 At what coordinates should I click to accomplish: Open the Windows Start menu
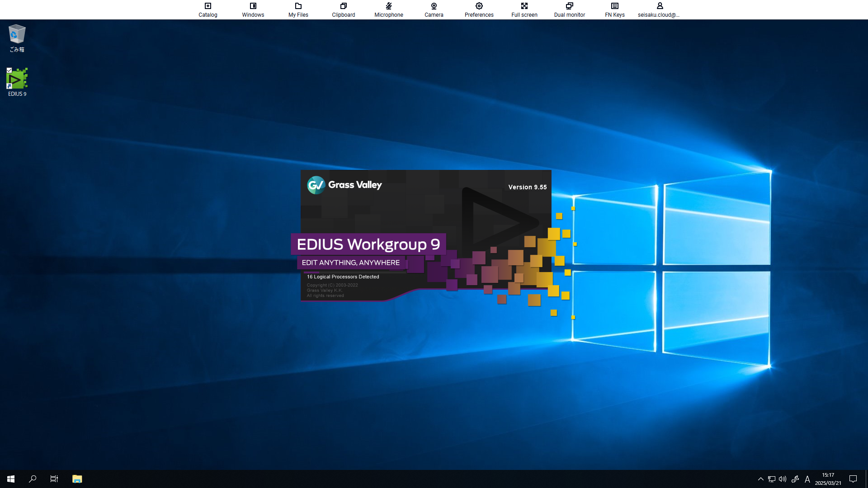11,479
